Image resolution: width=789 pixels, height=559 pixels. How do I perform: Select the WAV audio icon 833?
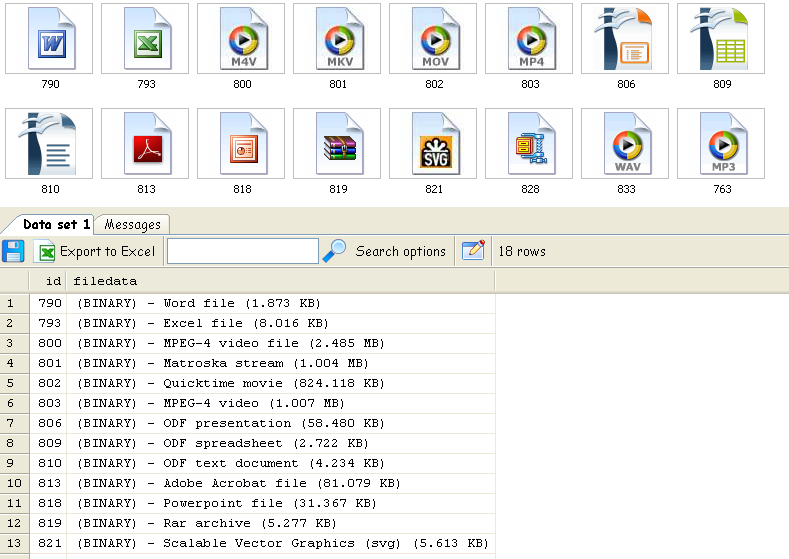(x=625, y=143)
